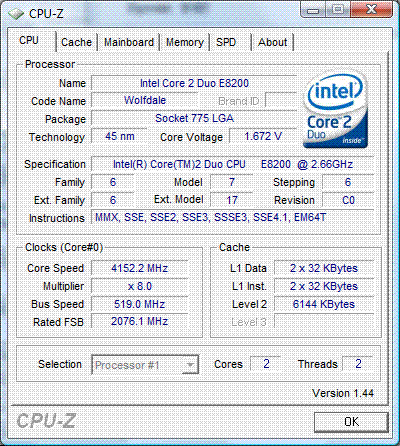The height and width of the screenshot is (446, 400).
Task: Click the dropdown arrow beside Processor #1
Action: [x=190, y=365]
